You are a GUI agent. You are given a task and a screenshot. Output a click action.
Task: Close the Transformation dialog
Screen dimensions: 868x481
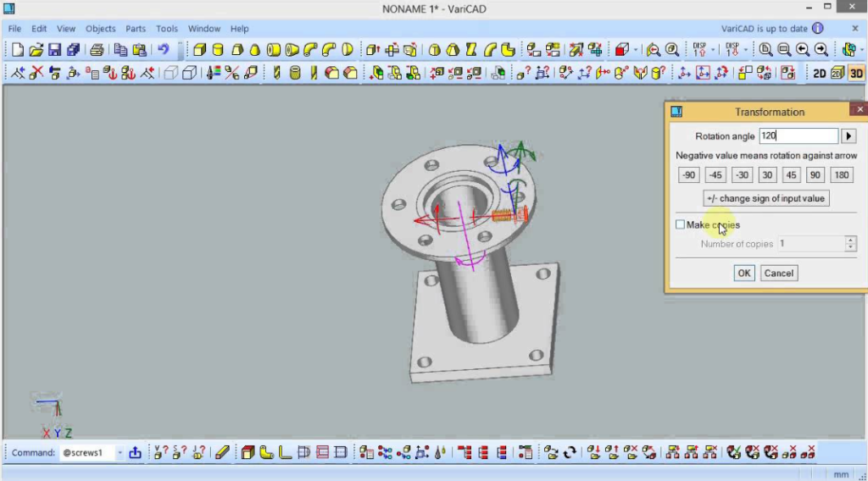tap(860, 109)
